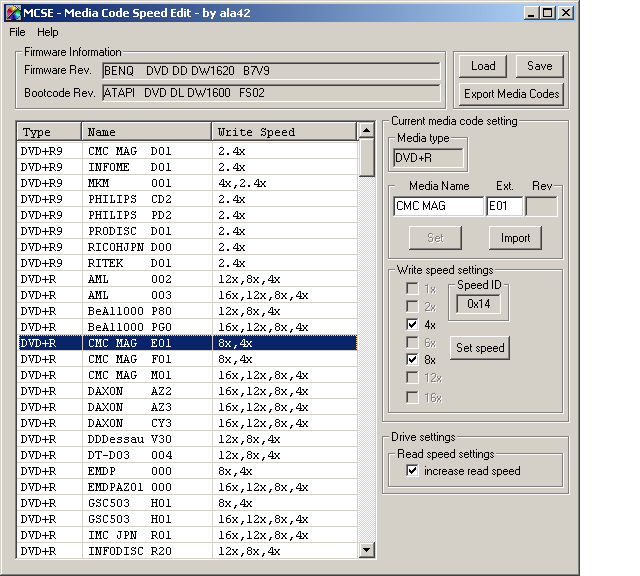Click the list scroll down arrow
640x576 pixels.
(366, 549)
